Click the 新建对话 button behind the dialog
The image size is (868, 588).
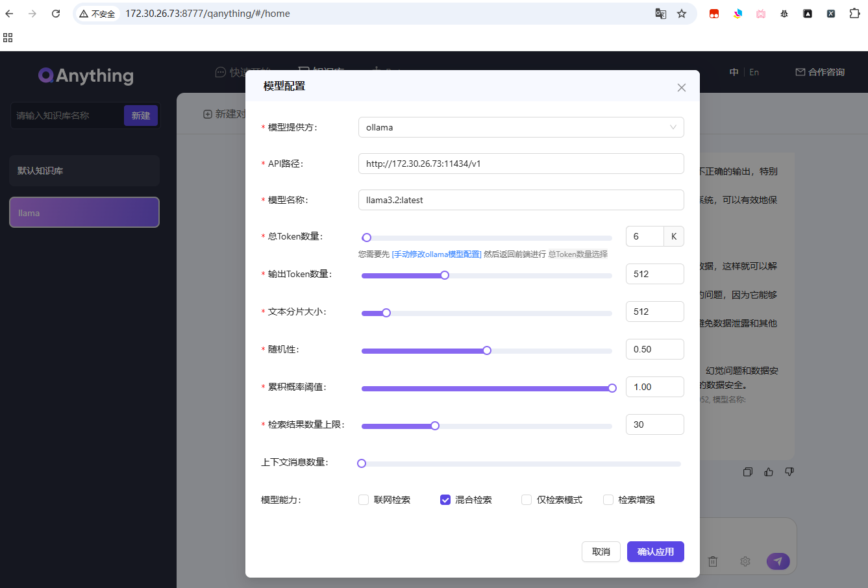pos(225,114)
